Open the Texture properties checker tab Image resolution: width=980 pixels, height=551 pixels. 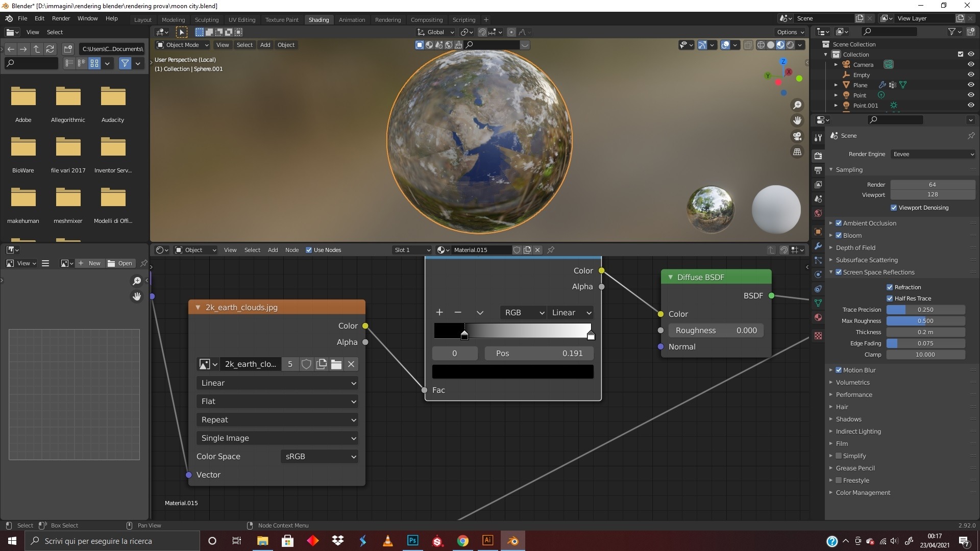[818, 336]
